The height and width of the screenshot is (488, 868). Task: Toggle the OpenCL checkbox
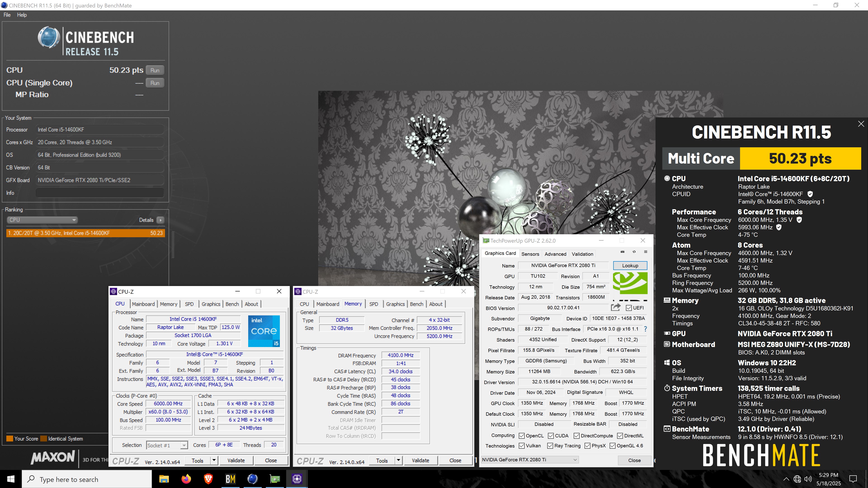tap(522, 436)
